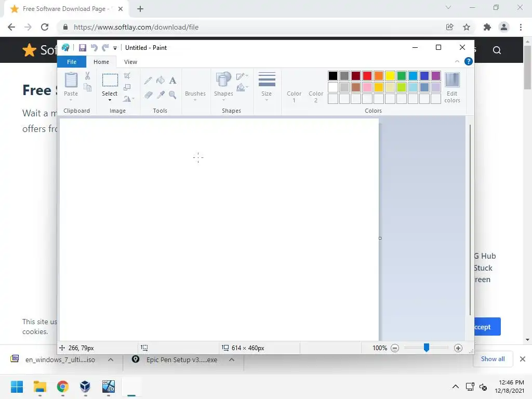The image size is (532, 399).
Task: Open Customize Quick Access Toolbar dropdown
Action: tap(115, 48)
